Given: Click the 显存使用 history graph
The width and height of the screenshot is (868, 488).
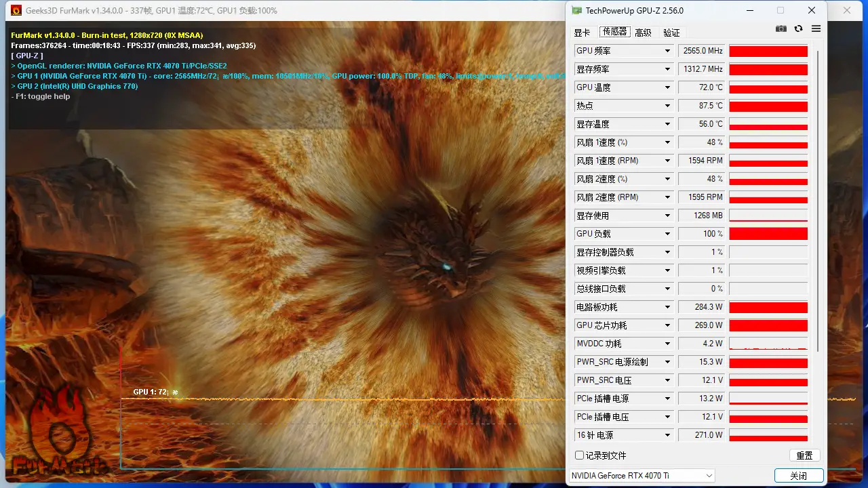Looking at the screenshot, I should coord(768,216).
